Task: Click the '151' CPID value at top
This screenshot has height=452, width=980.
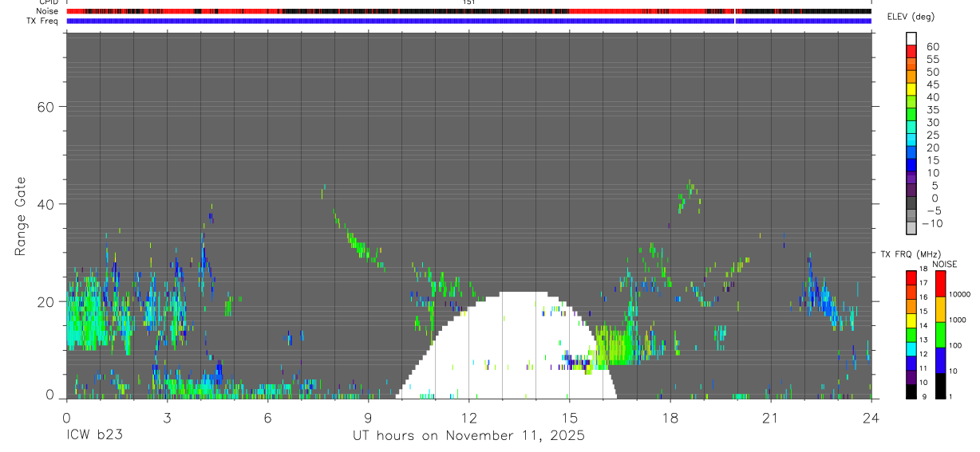Action: tap(469, 2)
